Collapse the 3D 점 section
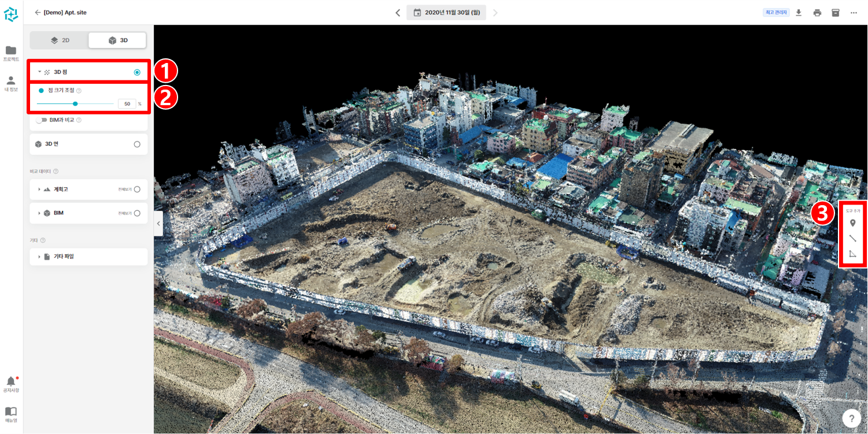The width and height of the screenshot is (868, 434). 39,72
